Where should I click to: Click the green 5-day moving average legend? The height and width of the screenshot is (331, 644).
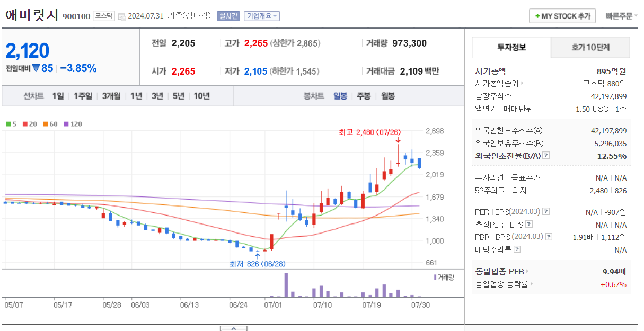pyautogui.click(x=11, y=124)
